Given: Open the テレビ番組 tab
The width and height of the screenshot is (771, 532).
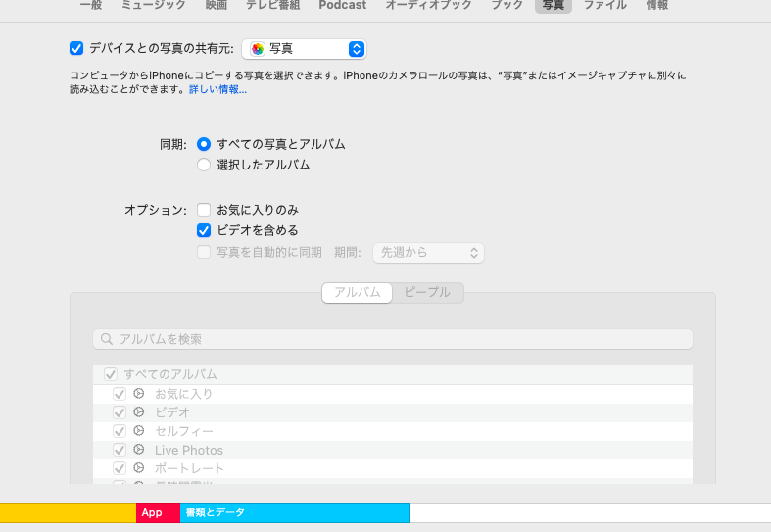Looking at the screenshot, I should click(273, 5).
